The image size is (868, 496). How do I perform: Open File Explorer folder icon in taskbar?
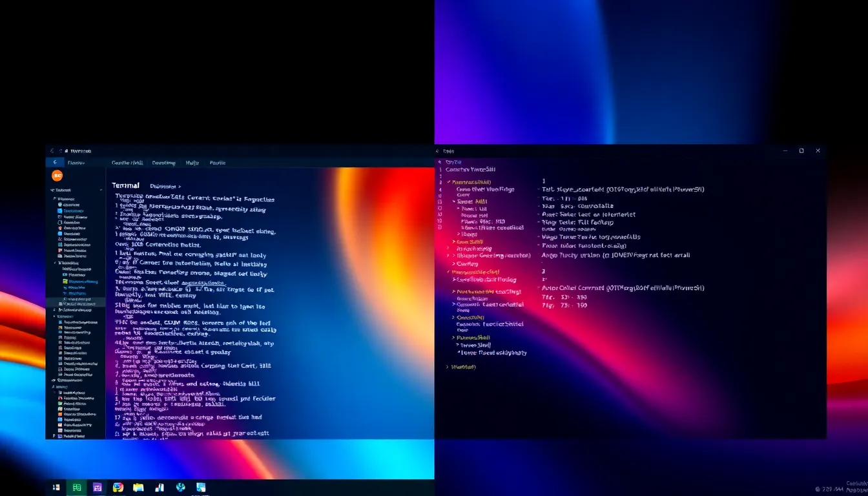point(138,488)
